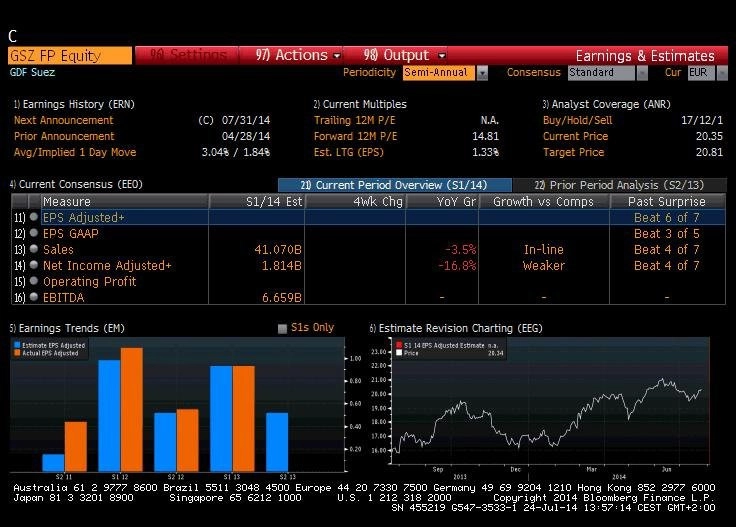Screen dimensions: 736x527
Task: Click the EBITDA estimate value 6.659B
Action: [x=282, y=298]
